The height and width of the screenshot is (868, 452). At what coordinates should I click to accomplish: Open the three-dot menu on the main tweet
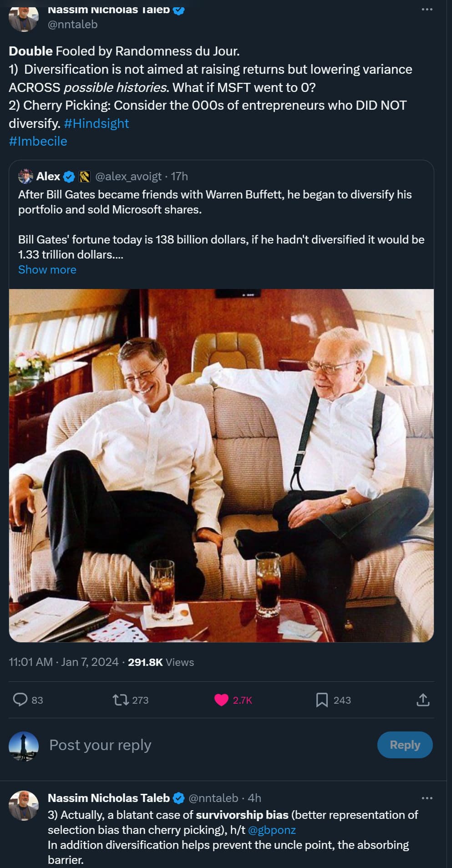click(427, 10)
